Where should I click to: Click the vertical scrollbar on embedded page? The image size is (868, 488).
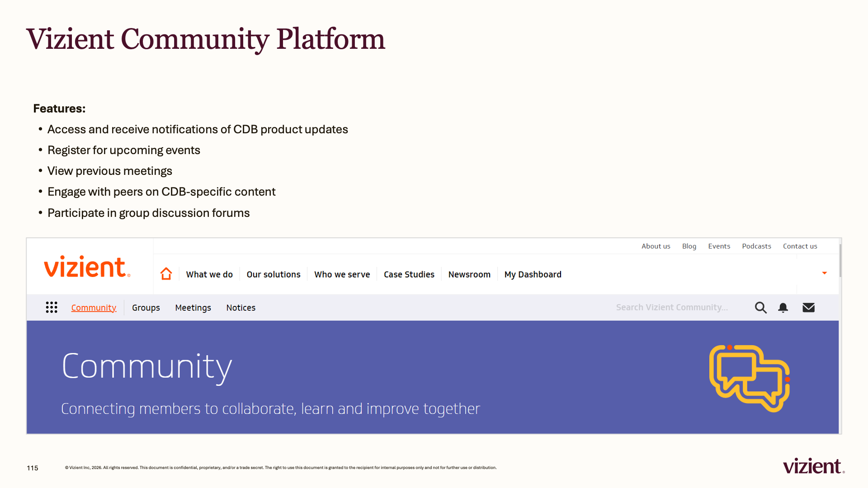click(840, 261)
